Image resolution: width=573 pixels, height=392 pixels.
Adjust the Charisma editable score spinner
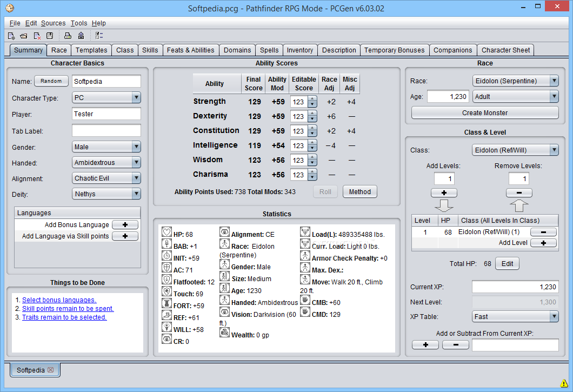[x=312, y=175]
